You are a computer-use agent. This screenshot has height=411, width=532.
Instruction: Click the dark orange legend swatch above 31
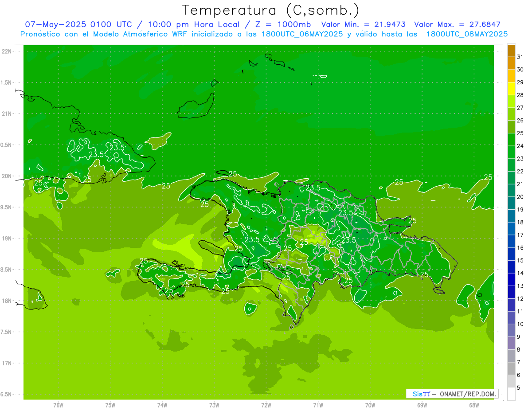click(x=511, y=51)
